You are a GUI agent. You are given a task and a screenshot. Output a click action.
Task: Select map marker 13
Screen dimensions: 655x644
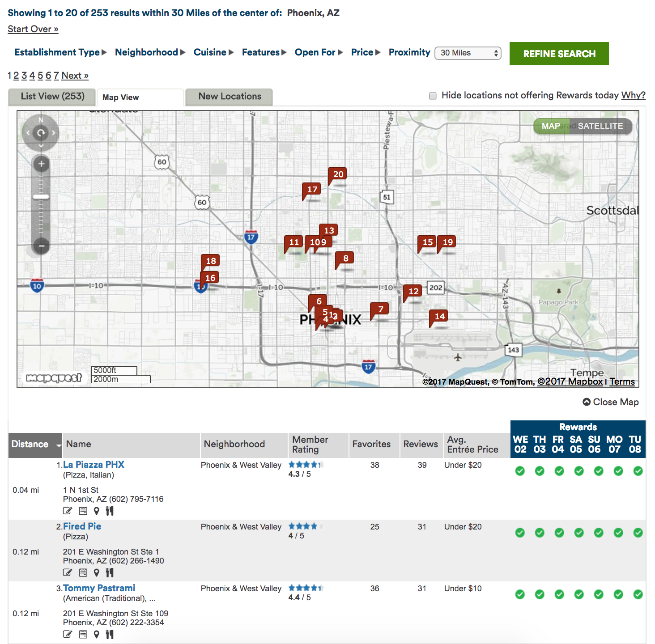[x=329, y=230]
